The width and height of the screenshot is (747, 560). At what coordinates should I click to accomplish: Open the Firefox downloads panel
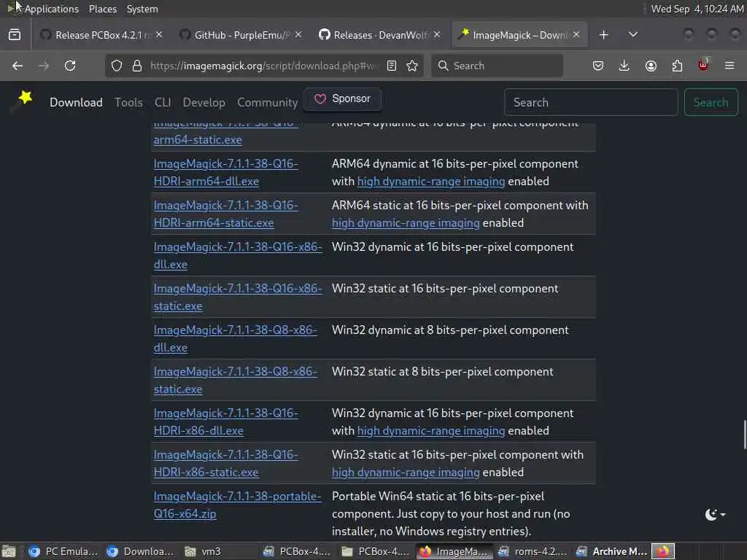(x=624, y=66)
